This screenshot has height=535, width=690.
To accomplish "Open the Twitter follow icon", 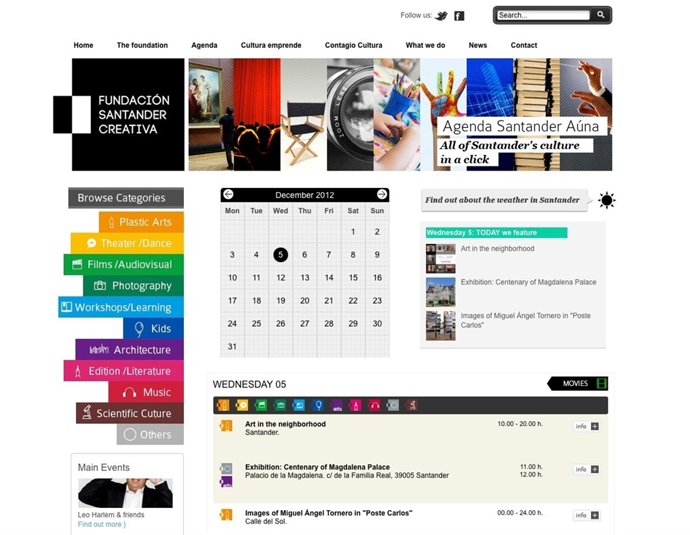I will [x=441, y=16].
